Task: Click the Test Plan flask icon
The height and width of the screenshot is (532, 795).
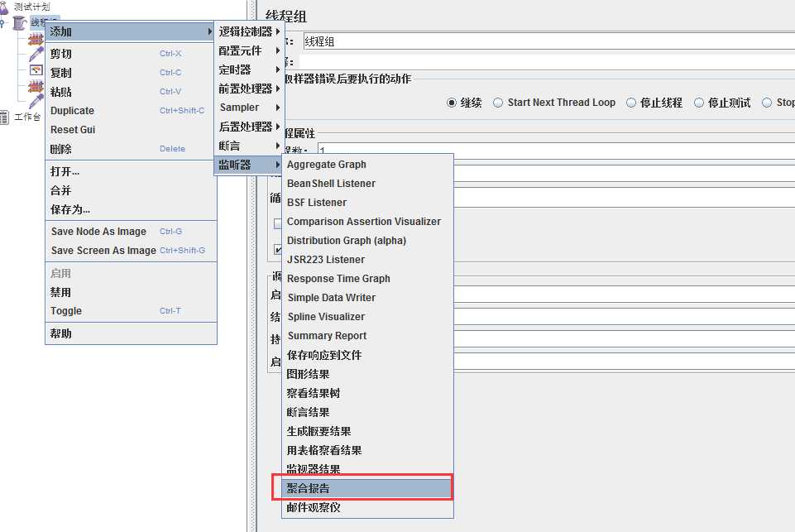Action: (x=4, y=7)
